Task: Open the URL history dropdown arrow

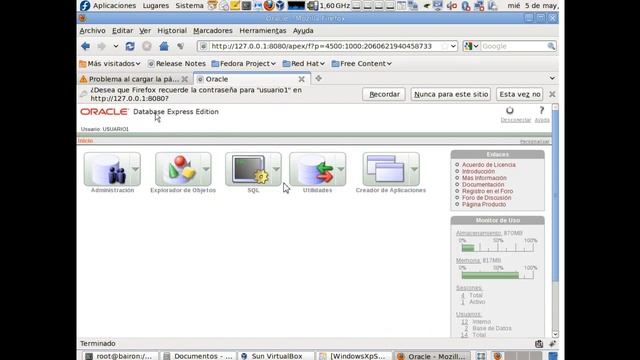Action: tap(453, 46)
